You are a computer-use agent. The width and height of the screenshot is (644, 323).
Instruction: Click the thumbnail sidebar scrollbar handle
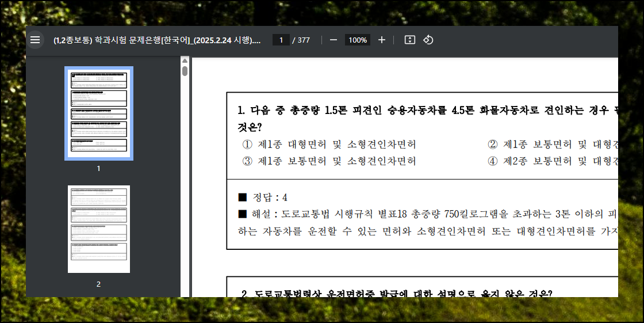[x=185, y=71]
